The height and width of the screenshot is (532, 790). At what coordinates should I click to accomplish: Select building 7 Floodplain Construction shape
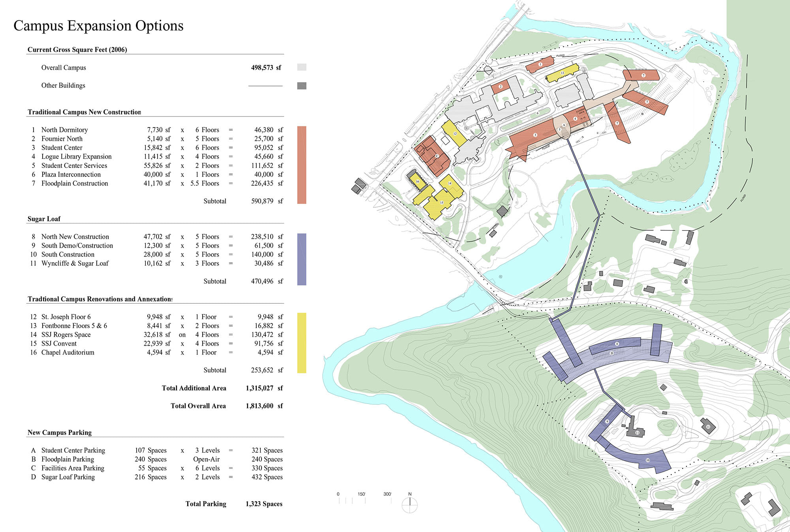643,74
